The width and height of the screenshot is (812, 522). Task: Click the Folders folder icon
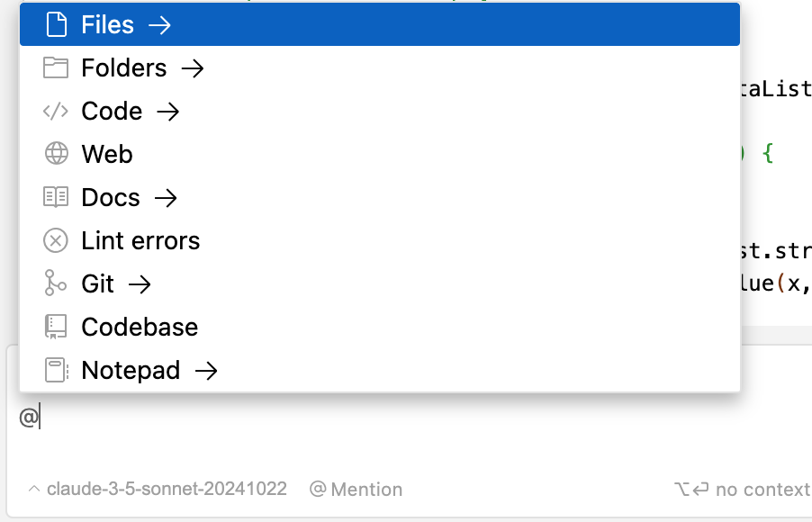click(x=56, y=67)
